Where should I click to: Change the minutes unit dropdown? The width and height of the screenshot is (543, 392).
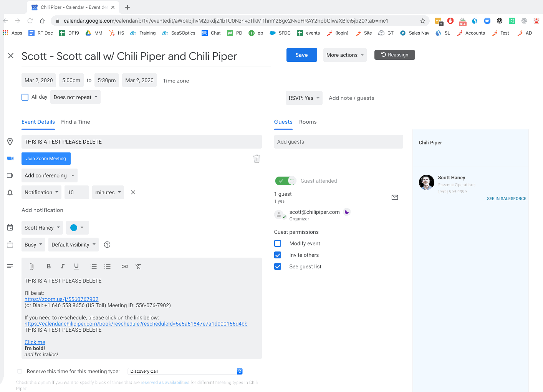click(108, 192)
